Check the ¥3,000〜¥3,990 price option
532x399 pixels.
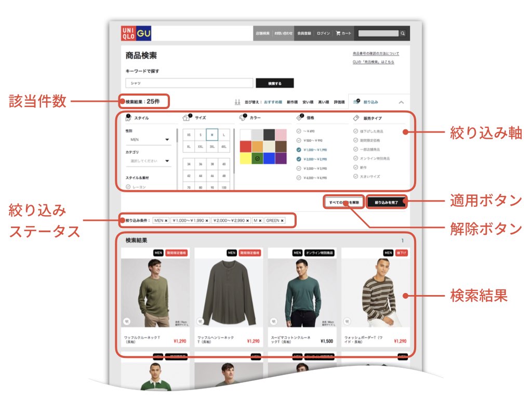tap(299, 168)
